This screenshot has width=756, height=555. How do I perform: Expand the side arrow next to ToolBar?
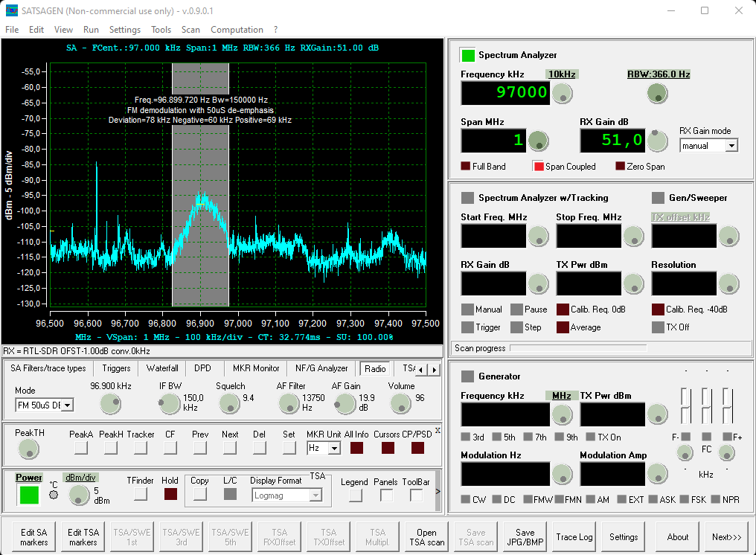438,491
